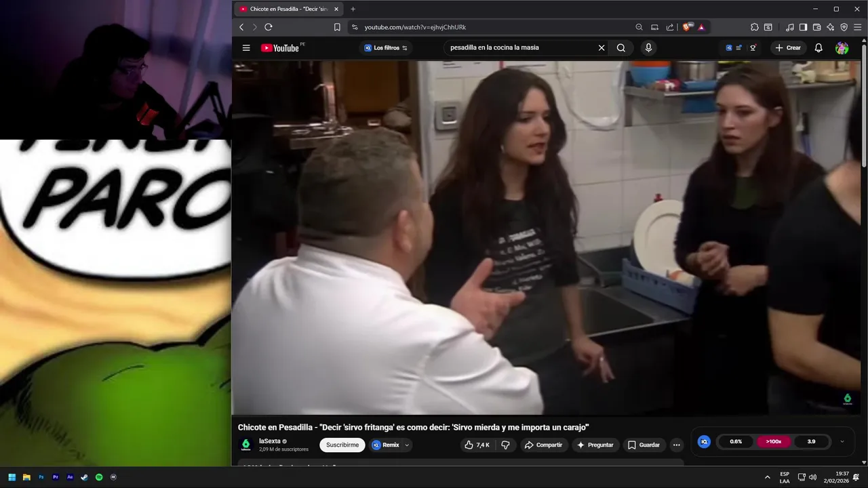Open the Brave Shields lion icon

tap(687, 27)
